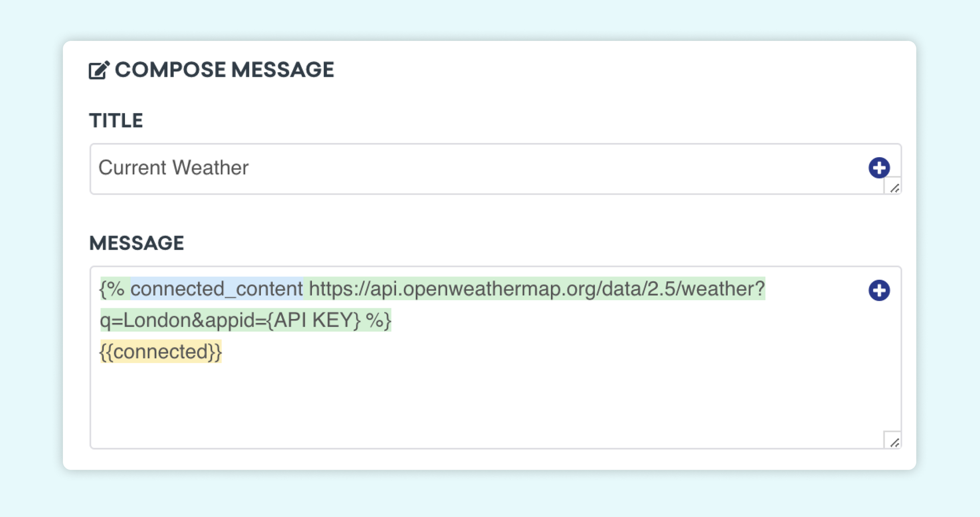Click the blue-highlighted connected_content tag
The image size is (980, 517).
(x=216, y=289)
